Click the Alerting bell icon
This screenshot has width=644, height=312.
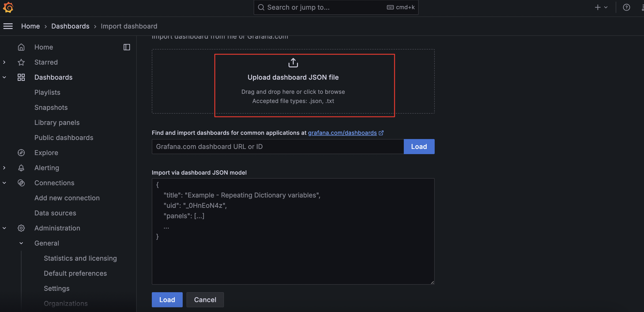click(x=21, y=168)
